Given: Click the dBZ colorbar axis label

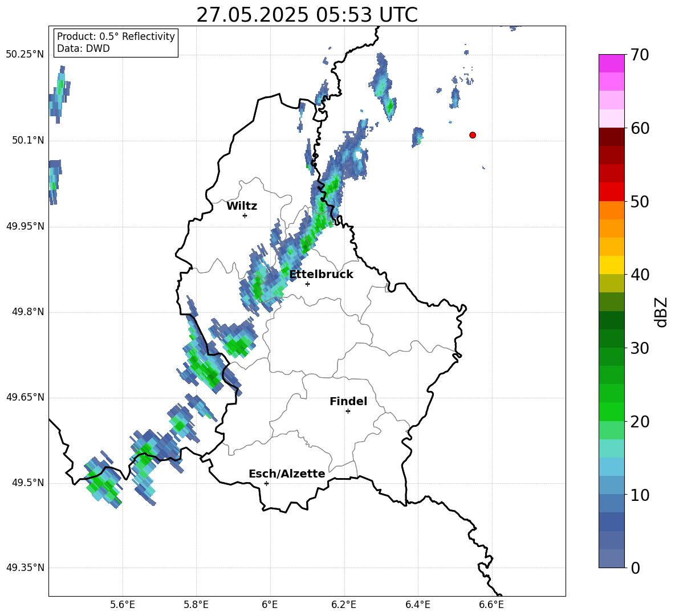Looking at the screenshot, I should [661, 312].
